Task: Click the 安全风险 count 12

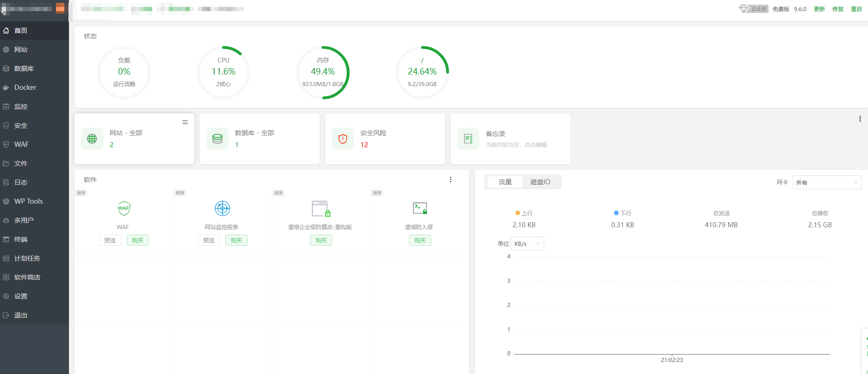Action: point(364,145)
